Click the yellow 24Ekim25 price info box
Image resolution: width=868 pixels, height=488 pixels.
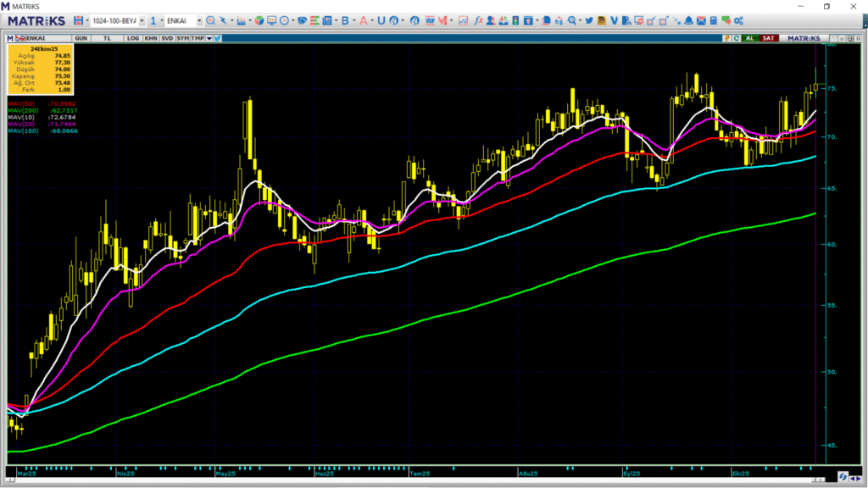[x=42, y=69]
